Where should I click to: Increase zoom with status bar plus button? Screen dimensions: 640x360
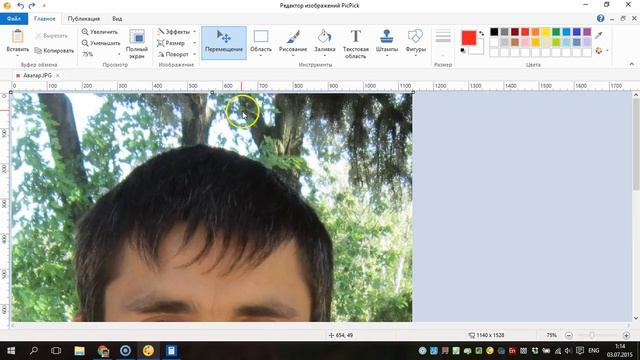click(626, 335)
